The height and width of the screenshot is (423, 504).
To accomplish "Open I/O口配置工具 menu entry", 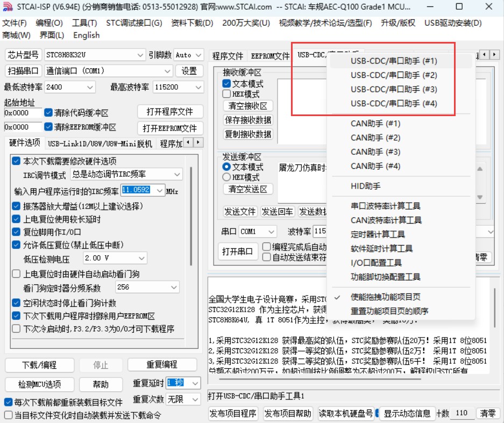I will (401, 262).
